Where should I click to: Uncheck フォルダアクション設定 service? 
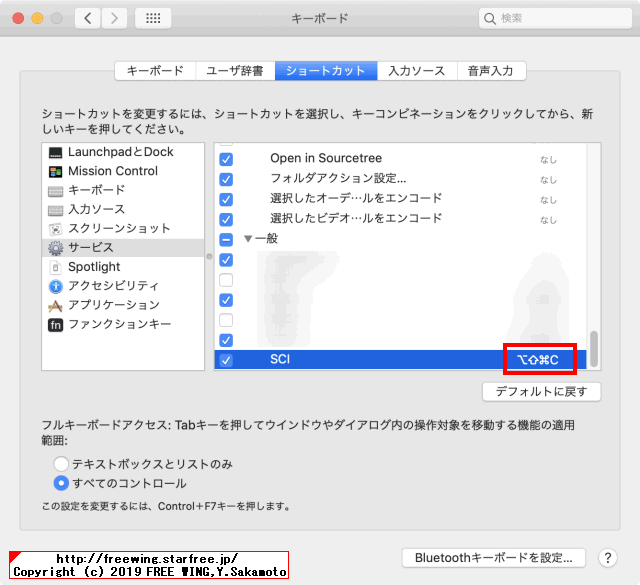[226, 179]
